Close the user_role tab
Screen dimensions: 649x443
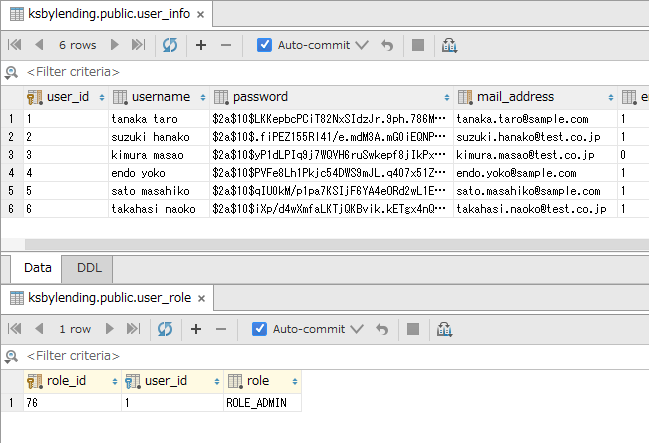pos(201,299)
